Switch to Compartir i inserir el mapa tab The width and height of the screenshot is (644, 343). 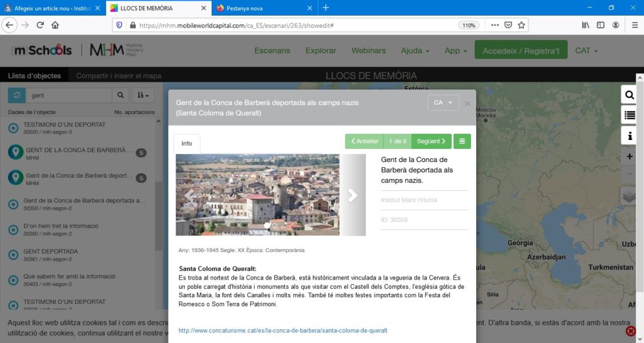click(118, 76)
